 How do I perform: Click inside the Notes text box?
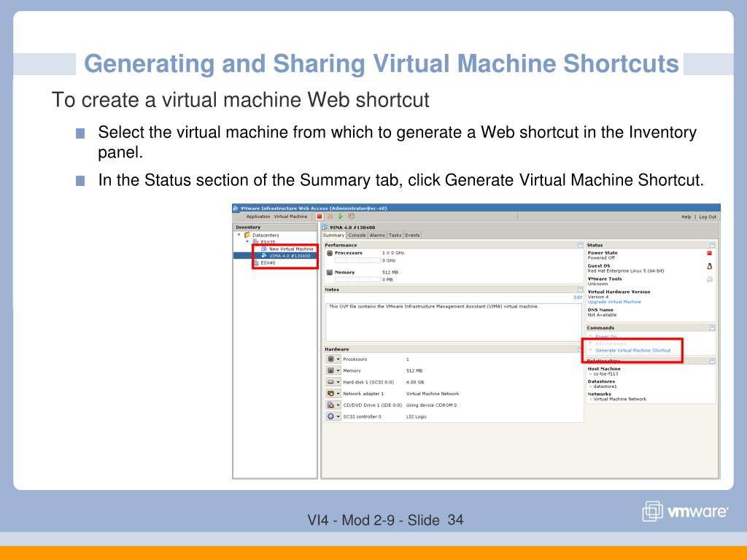click(x=454, y=322)
